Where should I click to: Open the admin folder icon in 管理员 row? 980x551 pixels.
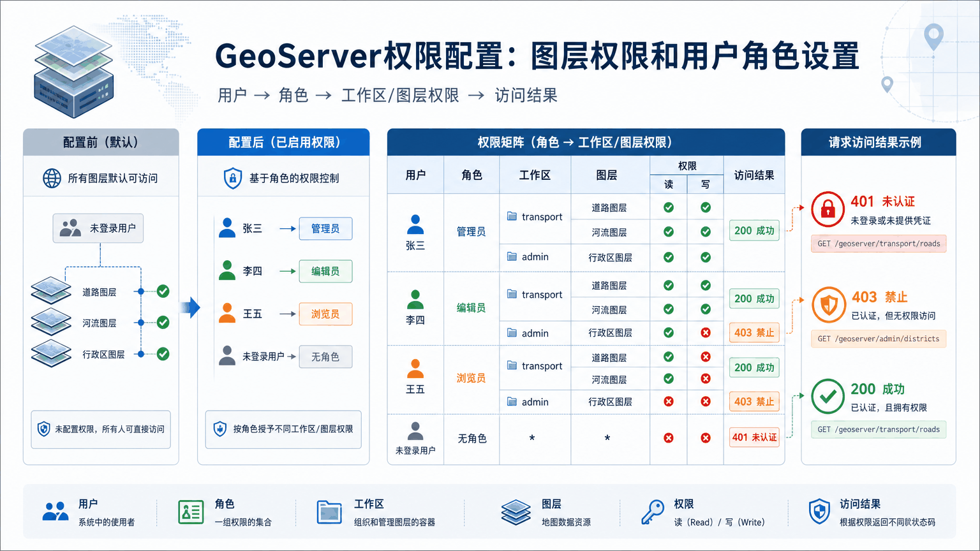(x=512, y=256)
